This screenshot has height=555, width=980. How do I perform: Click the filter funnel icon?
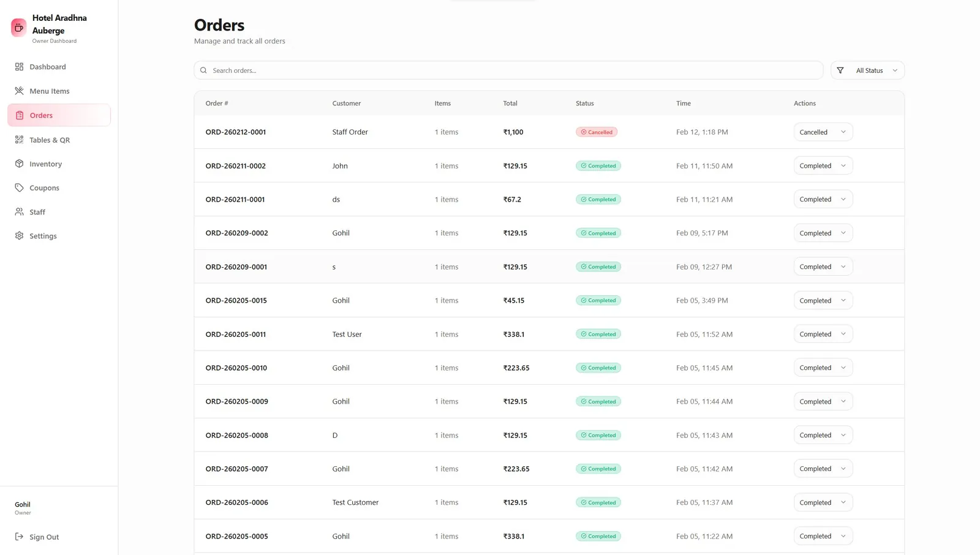click(840, 70)
